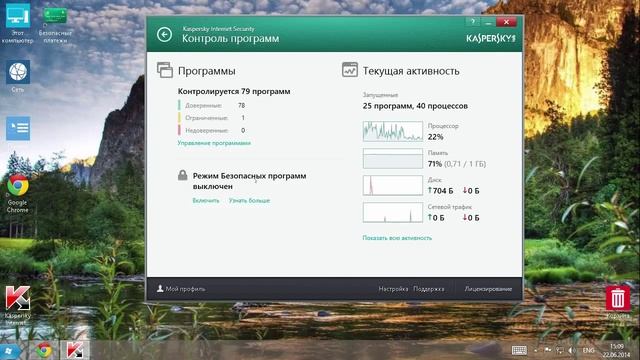Viewport: 640px width, 360px height.
Task: Click the 22% processor value
Action: [436, 137]
